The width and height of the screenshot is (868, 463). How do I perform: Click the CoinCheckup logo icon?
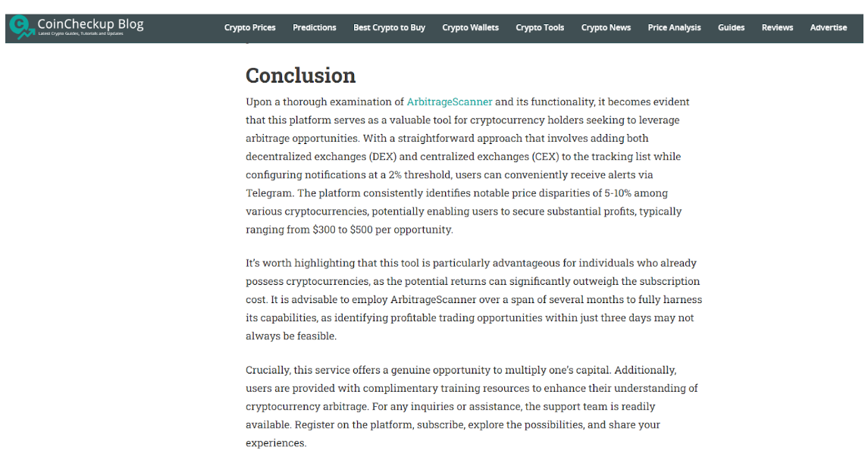(20, 27)
